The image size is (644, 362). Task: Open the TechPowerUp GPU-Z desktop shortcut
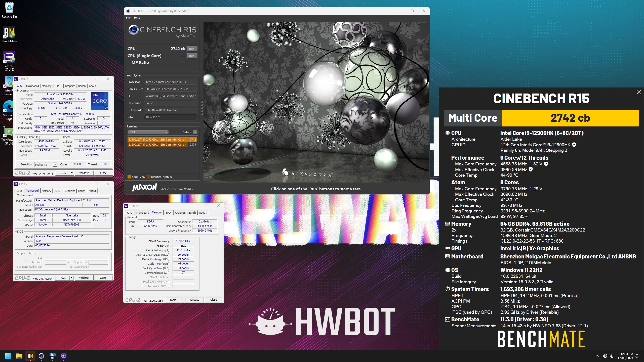click(8, 136)
